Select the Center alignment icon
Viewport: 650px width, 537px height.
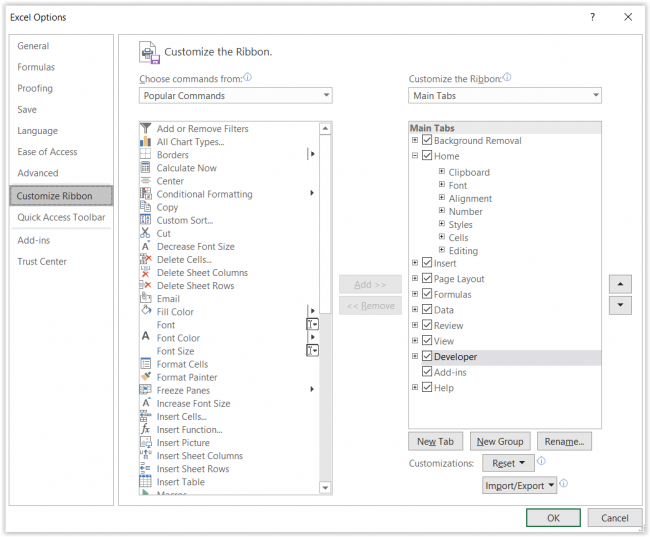point(146,181)
